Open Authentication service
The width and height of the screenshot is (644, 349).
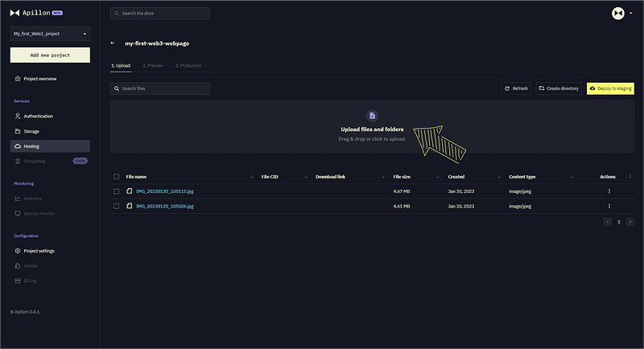pos(50,116)
